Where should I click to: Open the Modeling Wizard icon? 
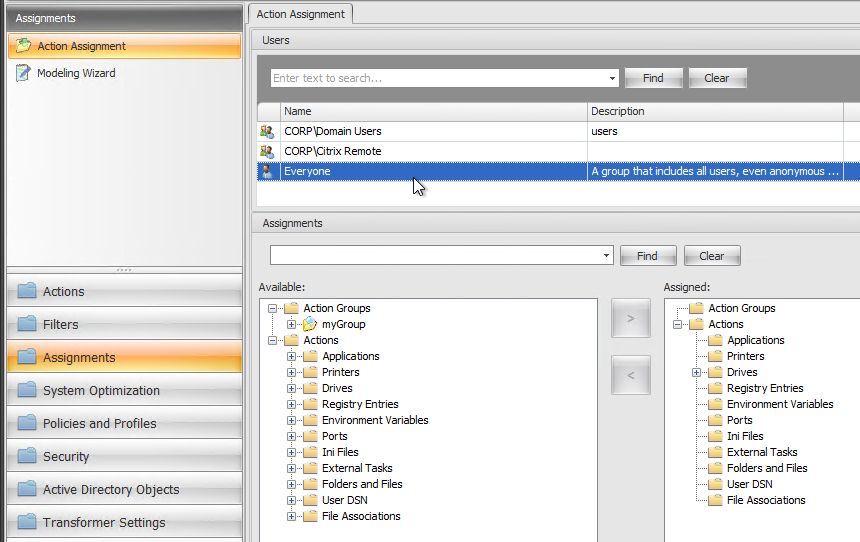tap(23, 73)
